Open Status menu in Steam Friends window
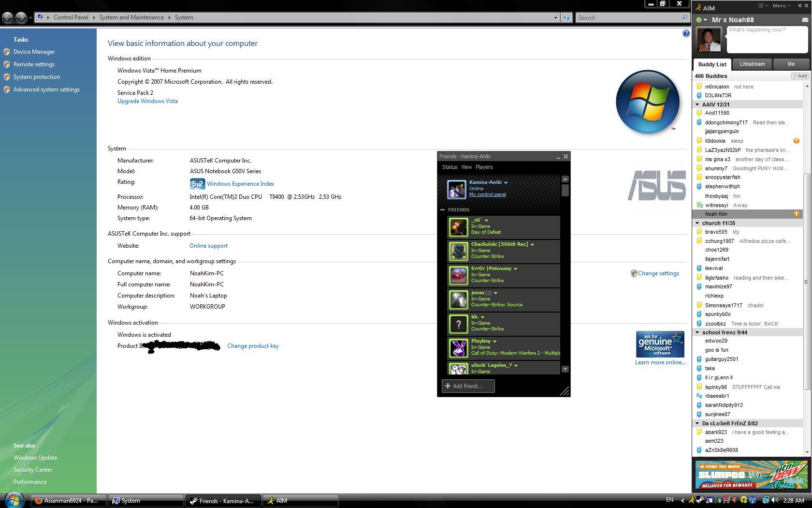 (449, 167)
